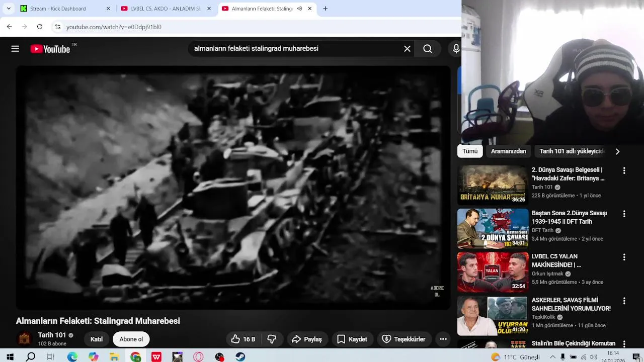
Task: Open Stalin'in Bile Çekindiği Komutan title
Action: coord(574,343)
